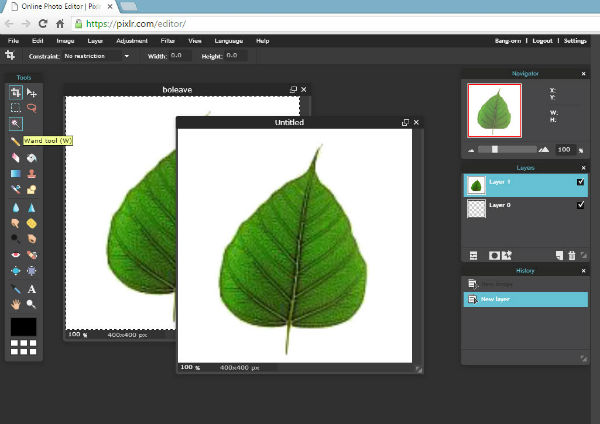Select the Clone stamp tool

coord(32,174)
